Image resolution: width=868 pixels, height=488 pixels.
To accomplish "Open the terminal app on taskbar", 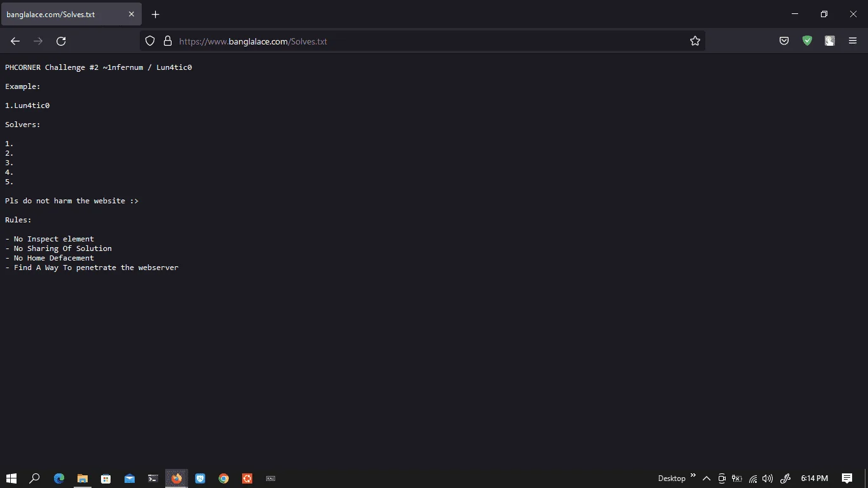I will point(153,478).
